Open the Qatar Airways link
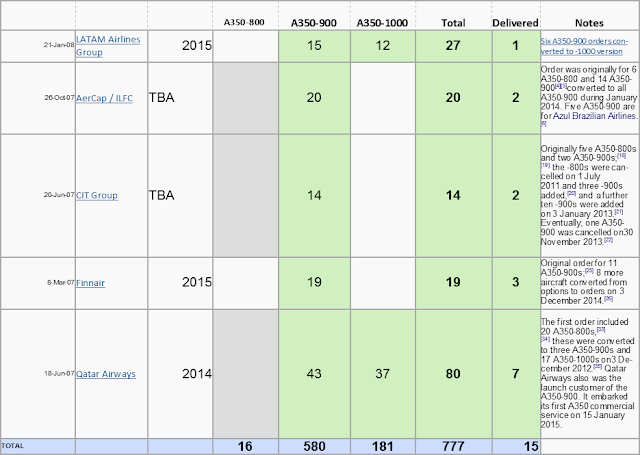The height and width of the screenshot is (455, 640). 106,374
